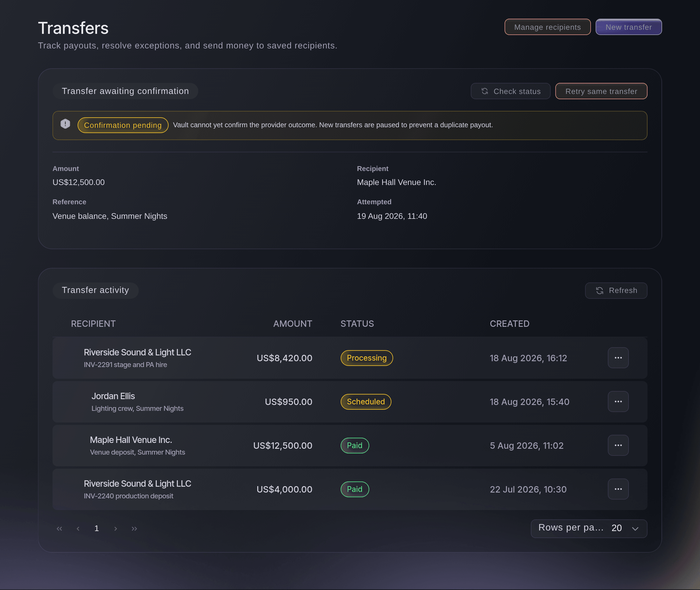Click US$12,500.00 amount in activity table
The image size is (700, 590).
tap(282, 446)
